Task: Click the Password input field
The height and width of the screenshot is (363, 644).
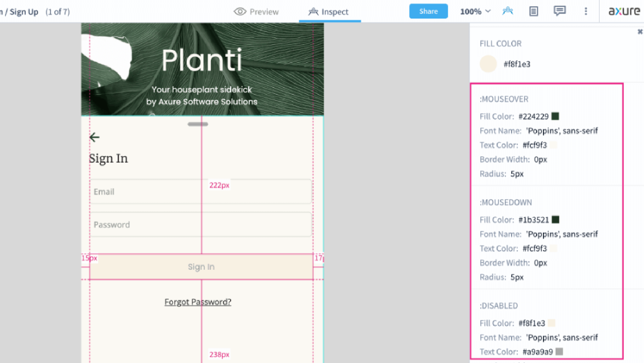Action: pyautogui.click(x=201, y=225)
